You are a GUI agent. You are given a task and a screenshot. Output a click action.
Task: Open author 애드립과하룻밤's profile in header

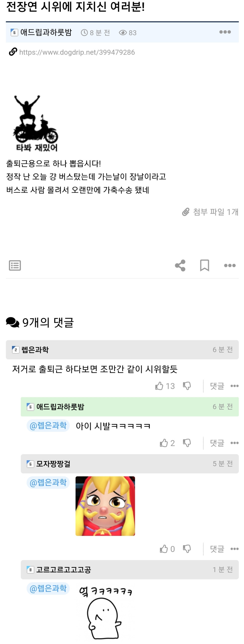pyautogui.click(x=46, y=32)
